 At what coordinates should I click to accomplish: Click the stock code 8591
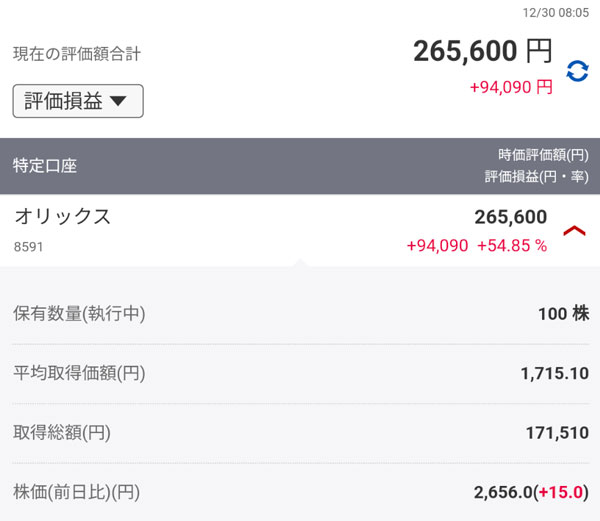[28, 246]
